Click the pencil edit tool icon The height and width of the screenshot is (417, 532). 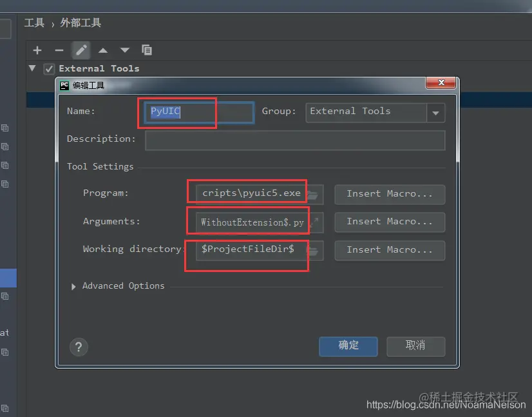[x=81, y=50]
